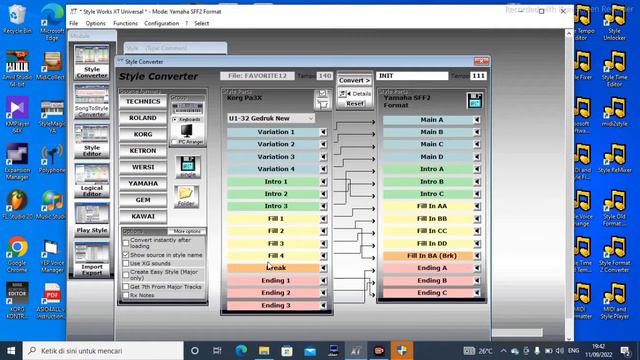Open File Explorer from the taskbar
Screen dimensions: 640x360
[264, 351]
